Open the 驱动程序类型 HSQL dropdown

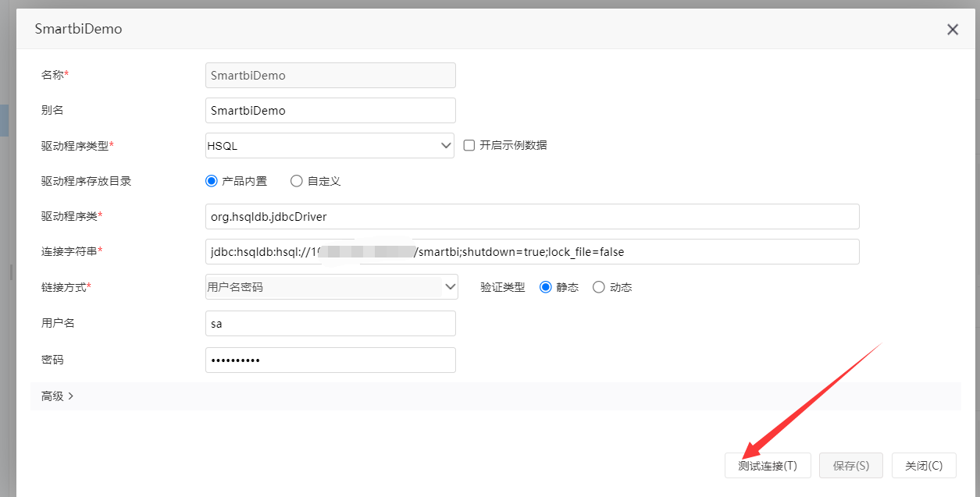pos(330,146)
